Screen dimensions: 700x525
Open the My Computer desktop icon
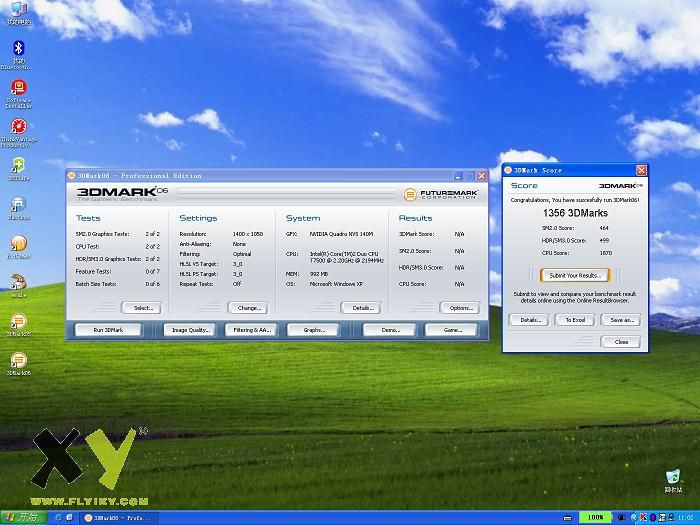coord(18,12)
